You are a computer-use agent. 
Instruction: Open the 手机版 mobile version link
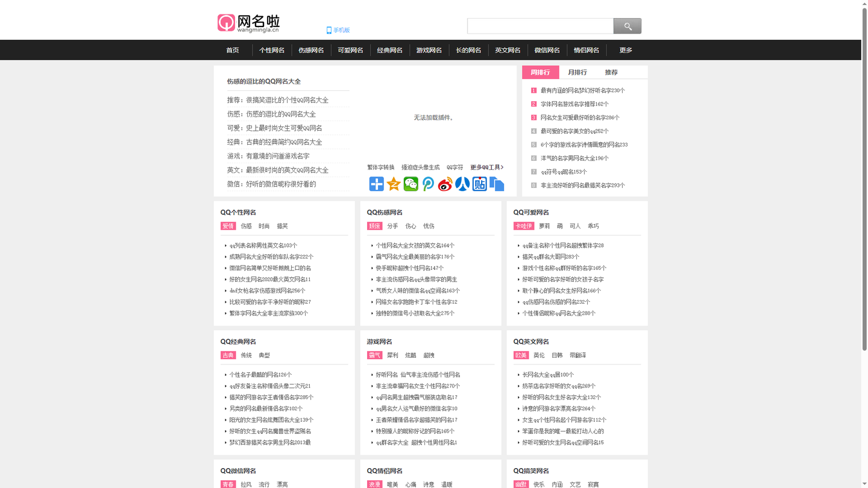338,30
